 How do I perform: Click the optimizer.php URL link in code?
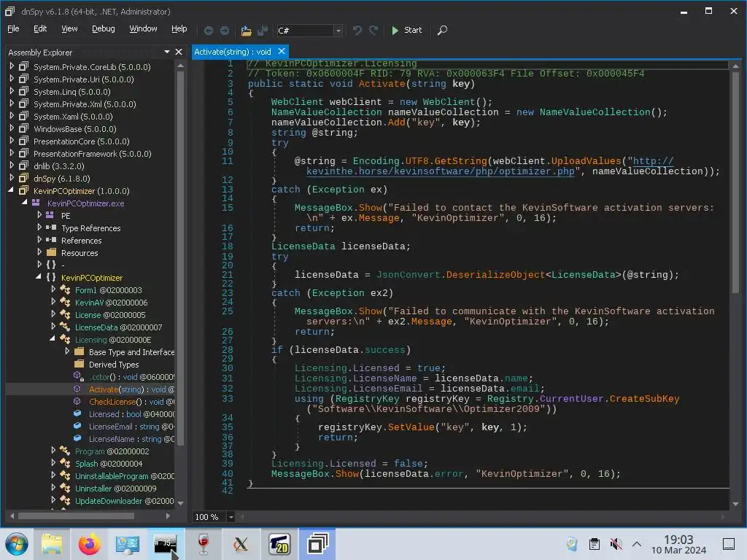point(440,171)
